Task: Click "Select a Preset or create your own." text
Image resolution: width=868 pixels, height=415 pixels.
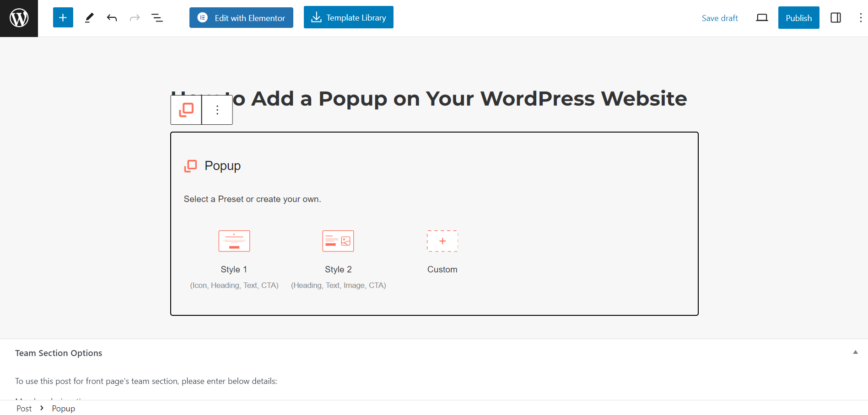Action: (x=253, y=199)
